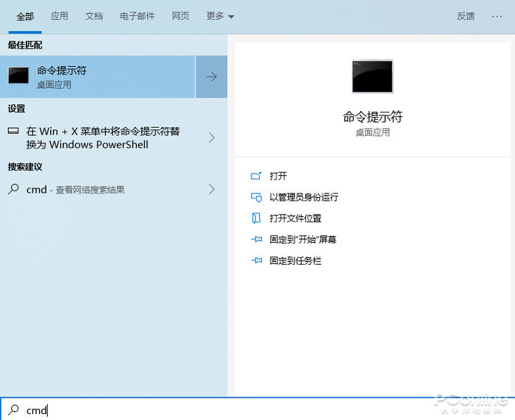Click the cmd search input field
The width and height of the screenshot is (515, 420).
pos(221,410)
